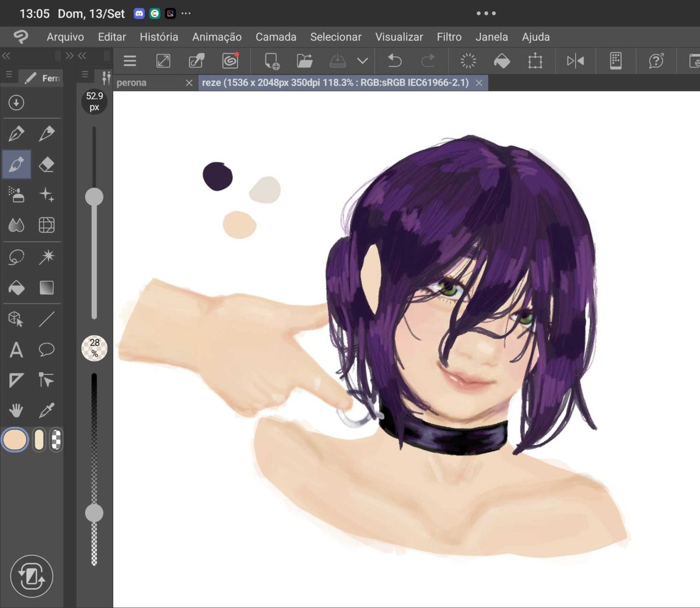Select the Ferr tool palette tab
Viewport: 700px width, 608px height.
coord(41,78)
